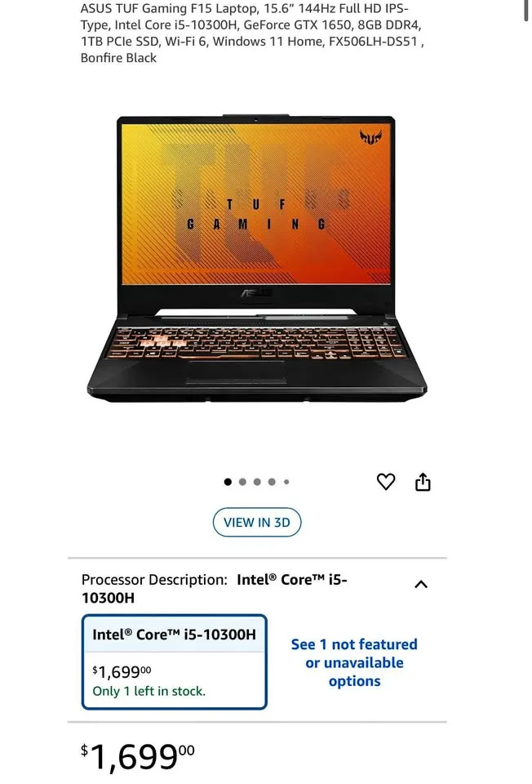Viewport: 532px width, 784px height.
Task: Click the TUF logo on laptop screen
Action: click(370, 137)
